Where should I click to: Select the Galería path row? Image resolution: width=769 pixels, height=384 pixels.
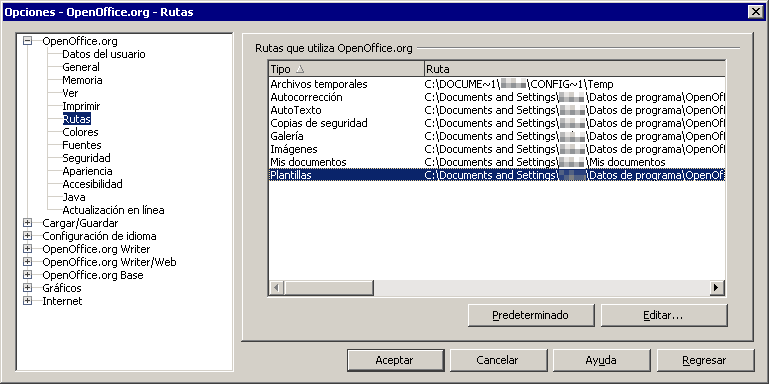coord(497,136)
